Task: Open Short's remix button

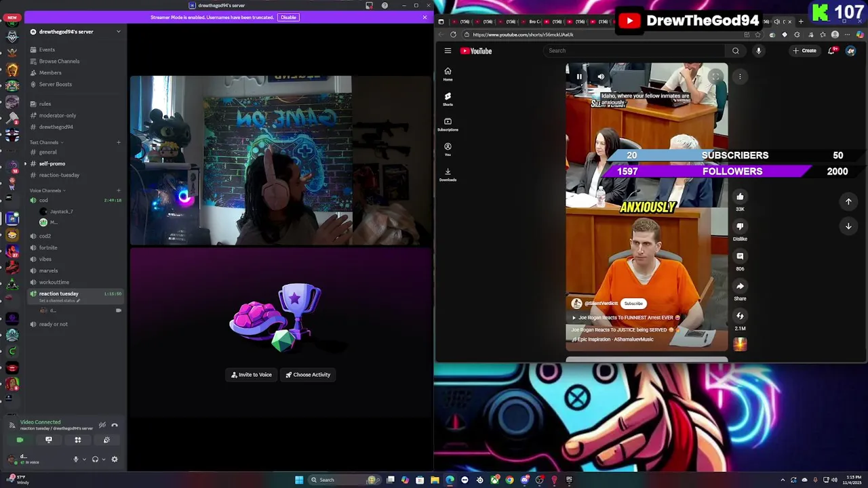Action: (x=740, y=316)
